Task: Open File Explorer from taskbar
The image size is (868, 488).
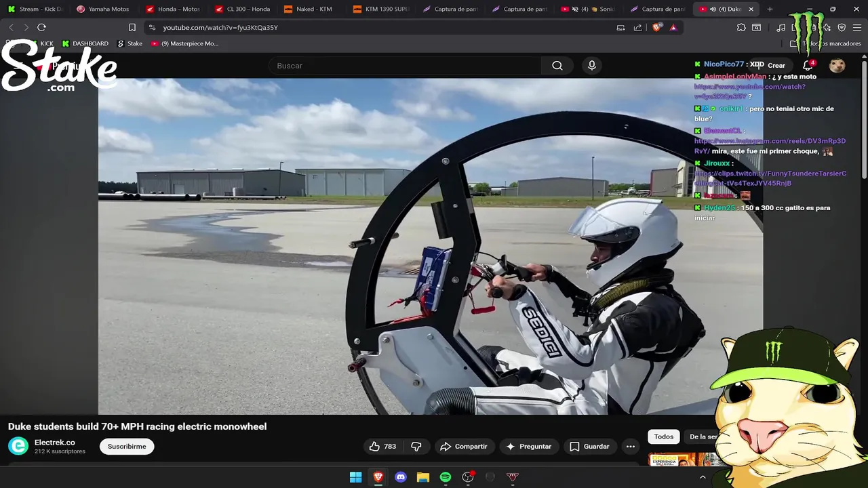Action: tap(423, 477)
